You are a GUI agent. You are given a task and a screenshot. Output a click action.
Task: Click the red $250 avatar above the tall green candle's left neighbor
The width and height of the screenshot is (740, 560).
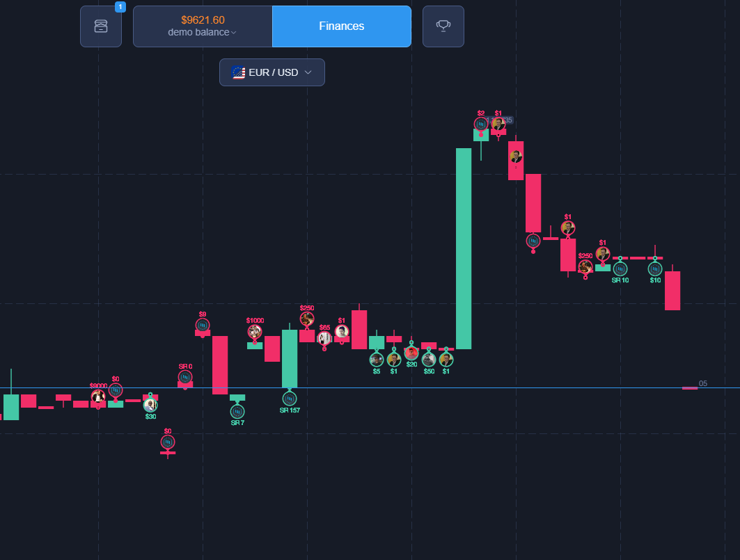point(307,319)
